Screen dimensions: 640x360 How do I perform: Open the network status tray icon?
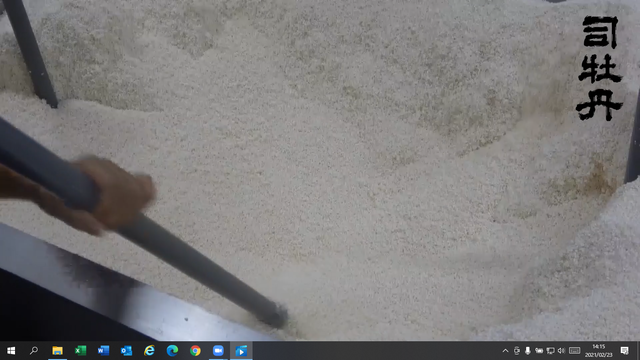[x=550, y=351]
